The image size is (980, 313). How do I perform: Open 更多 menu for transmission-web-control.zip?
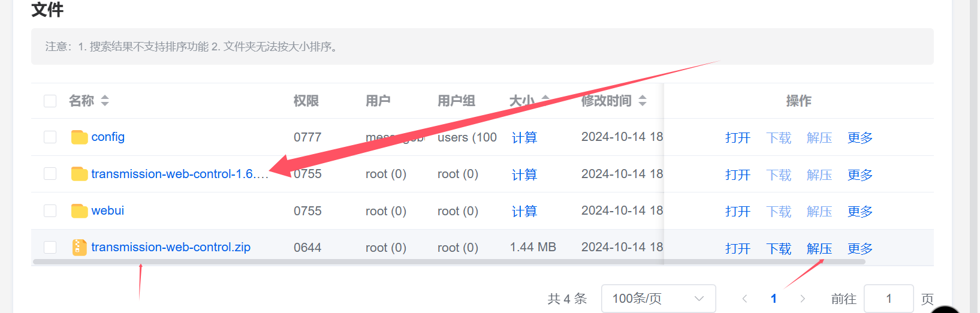860,248
